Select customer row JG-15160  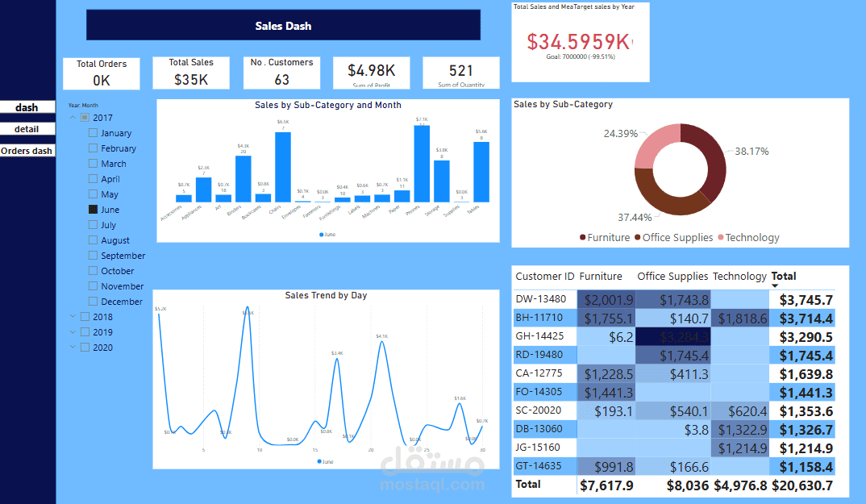pos(674,448)
